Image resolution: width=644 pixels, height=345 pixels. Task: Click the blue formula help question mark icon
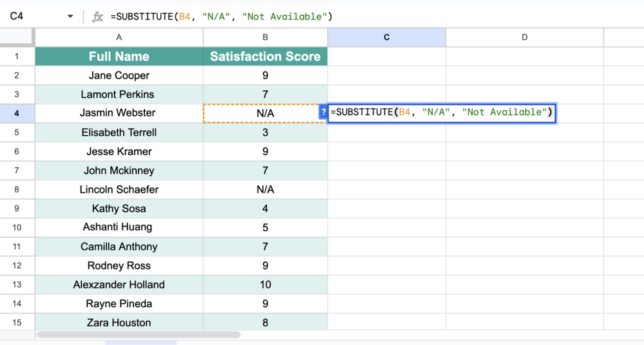[x=323, y=113]
